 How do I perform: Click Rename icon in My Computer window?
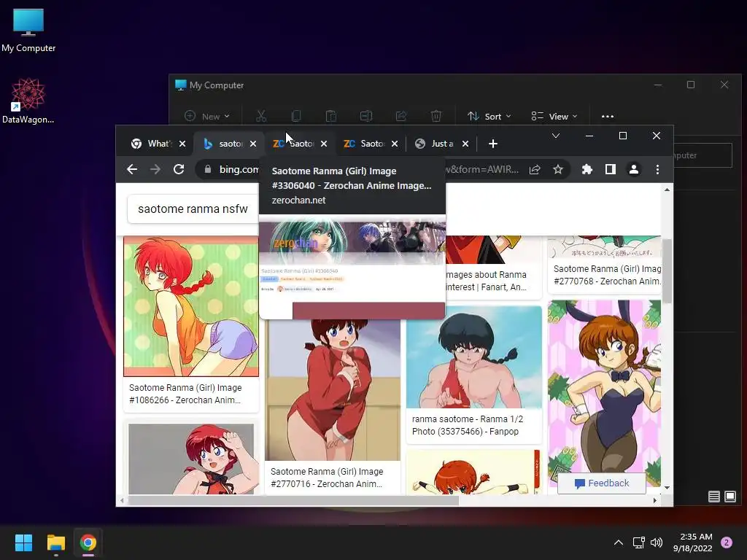coord(366,116)
